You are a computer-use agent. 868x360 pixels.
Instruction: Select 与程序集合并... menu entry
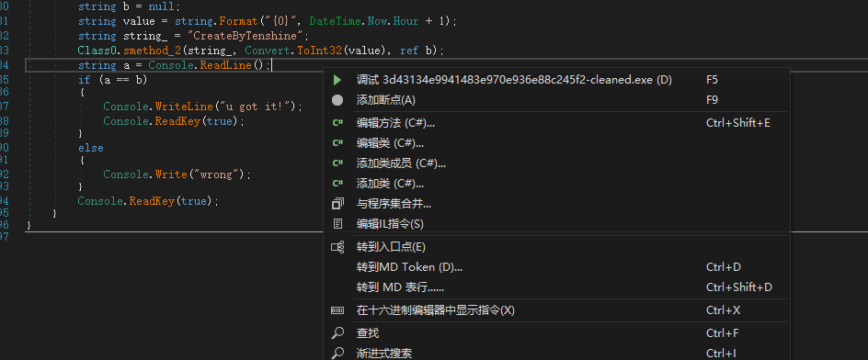coord(556,204)
